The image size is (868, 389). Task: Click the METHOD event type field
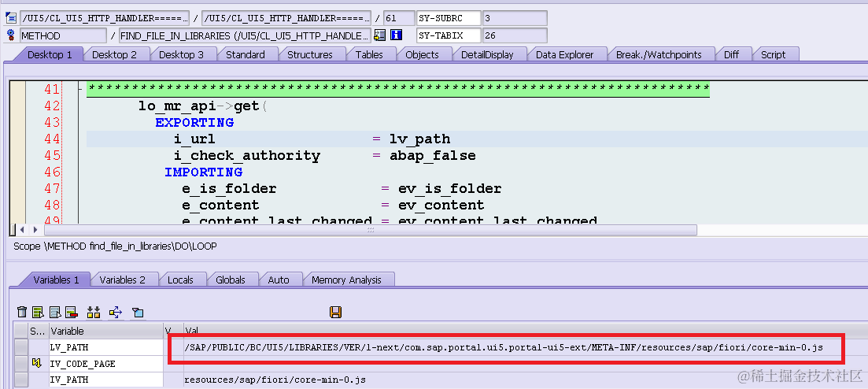[63, 35]
